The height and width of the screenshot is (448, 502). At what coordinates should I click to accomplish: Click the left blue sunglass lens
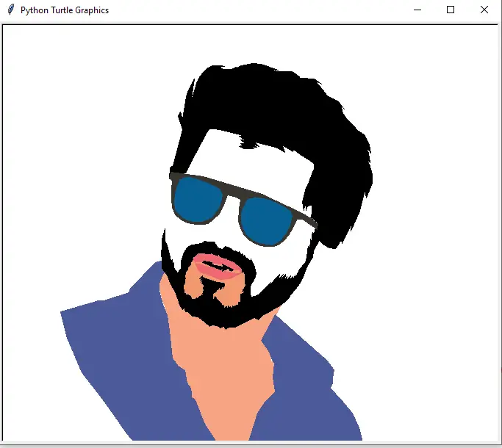pyautogui.click(x=198, y=200)
